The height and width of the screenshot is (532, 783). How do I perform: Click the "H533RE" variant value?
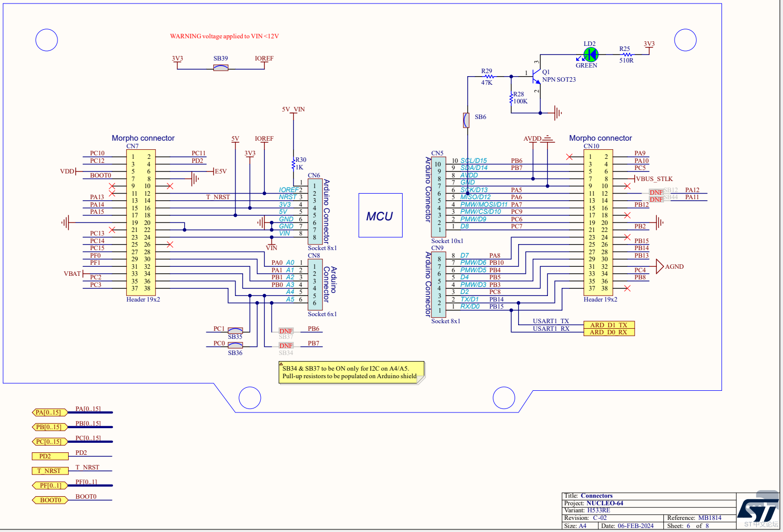pyautogui.click(x=599, y=510)
